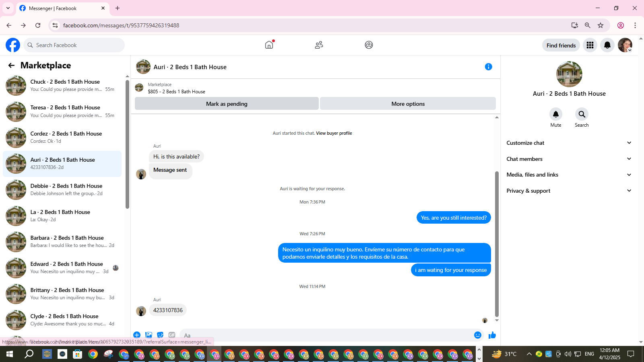
Task: Open La's 2 Beds 1 Bath House chat
Action: pyautogui.click(x=62, y=216)
